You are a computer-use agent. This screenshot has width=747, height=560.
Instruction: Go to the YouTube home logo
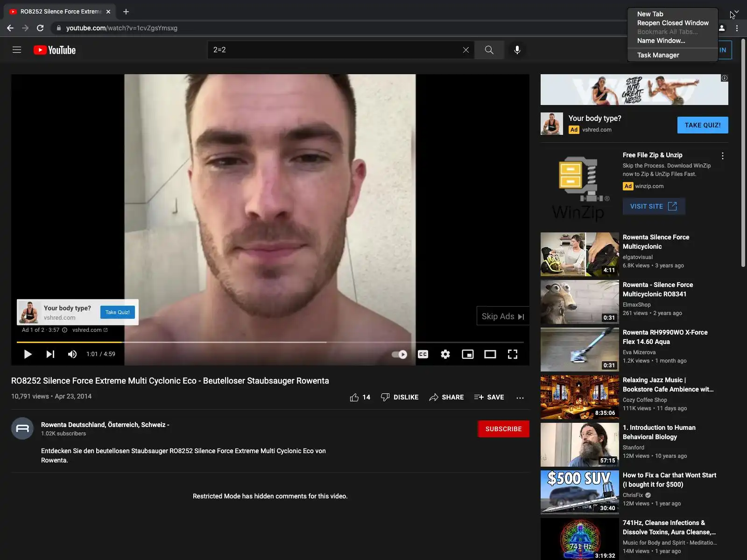point(55,50)
